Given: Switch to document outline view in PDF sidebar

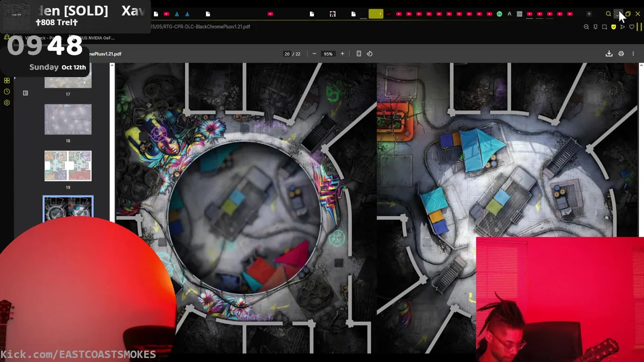Looking at the screenshot, I should (x=26, y=93).
